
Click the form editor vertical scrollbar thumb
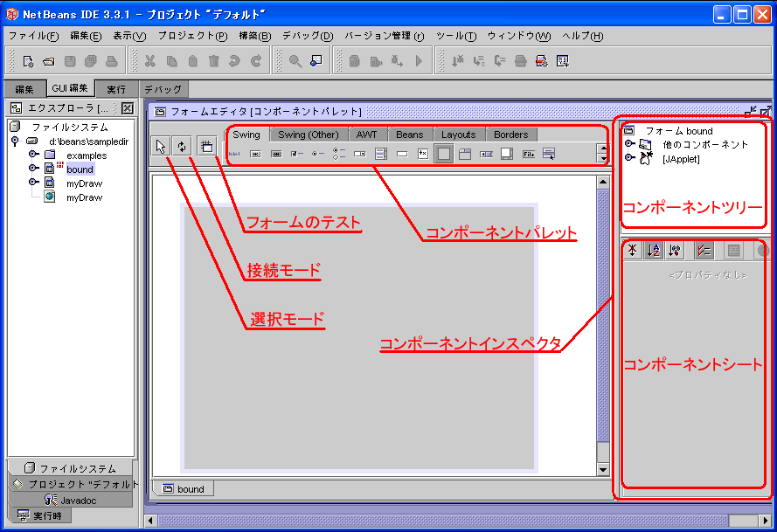[602, 315]
